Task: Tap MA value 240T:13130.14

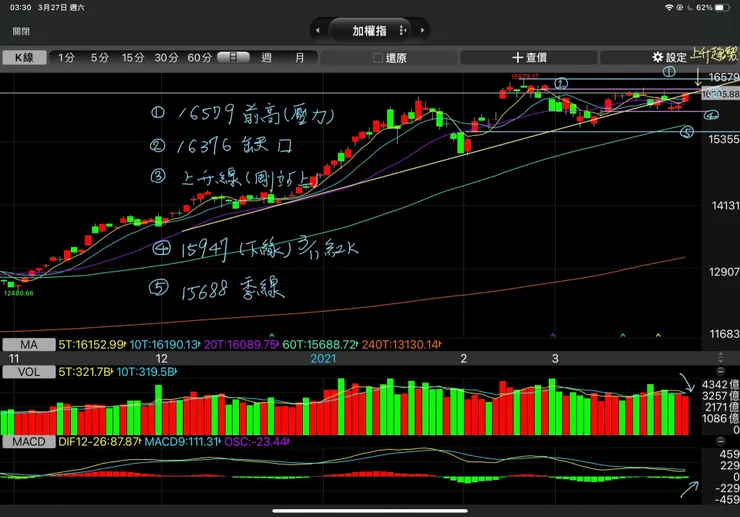Action: pos(401,345)
